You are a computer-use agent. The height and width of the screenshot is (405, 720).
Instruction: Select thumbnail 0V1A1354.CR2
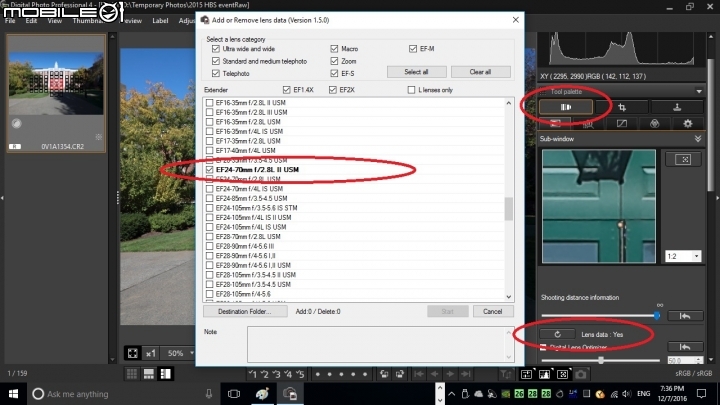(56, 94)
